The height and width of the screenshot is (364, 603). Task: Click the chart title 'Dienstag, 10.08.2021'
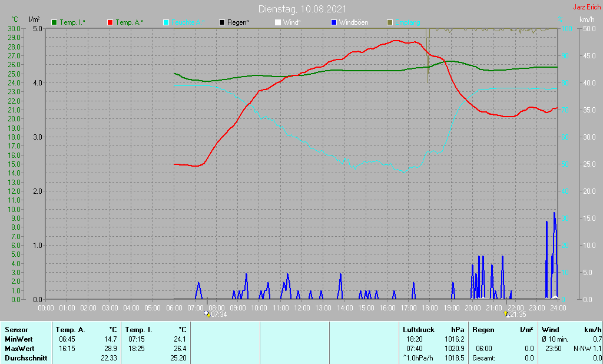coord(302,9)
